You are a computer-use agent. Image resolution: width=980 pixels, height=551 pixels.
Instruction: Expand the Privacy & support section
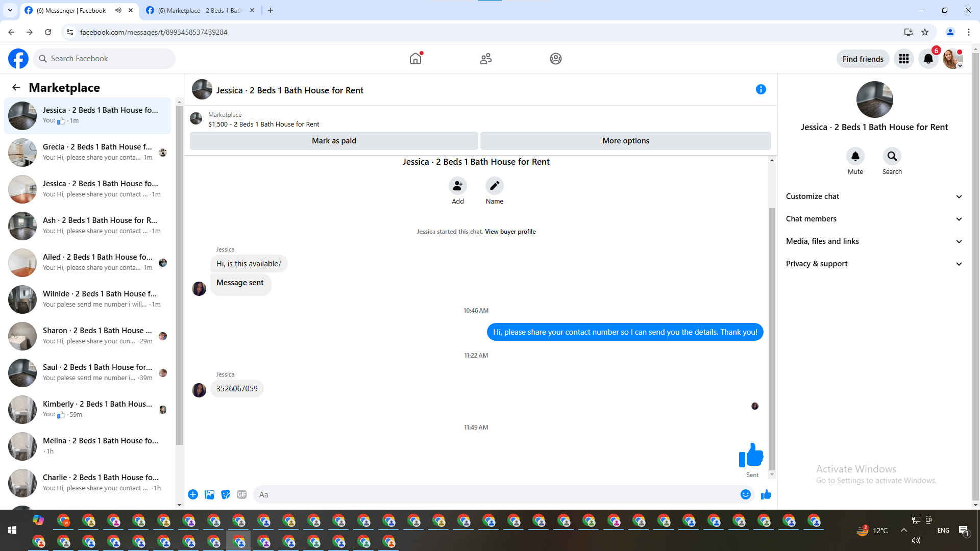(874, 264)
